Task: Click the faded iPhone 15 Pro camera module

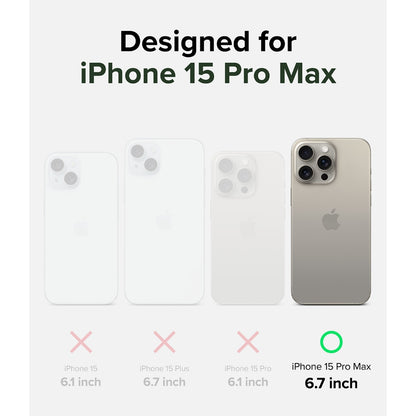Action: pos(235,175)
